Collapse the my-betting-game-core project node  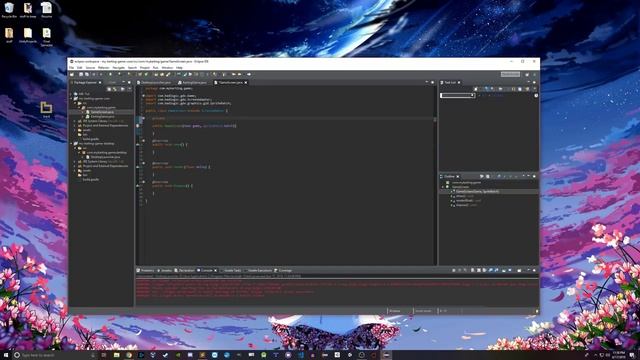click(x=71, y=98)
